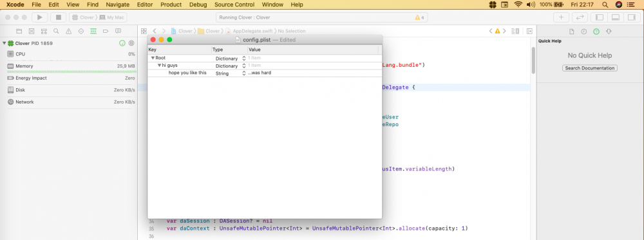The width and height of the screenshot is (644, 240).
Task: Click the green gauge icon next to Clover PID
Action: [x=122, y=43]
